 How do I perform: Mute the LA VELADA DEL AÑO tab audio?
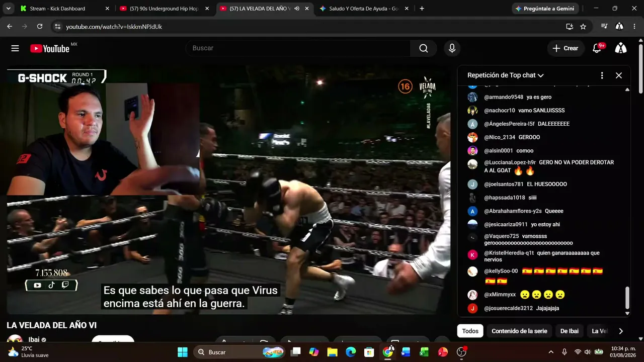pyautogui.click(x=297, y=9)
